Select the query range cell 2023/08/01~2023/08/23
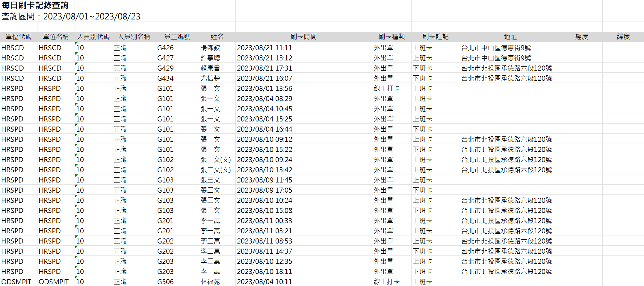The height and width of the screenshot is (286, 644). coord(71,16)
